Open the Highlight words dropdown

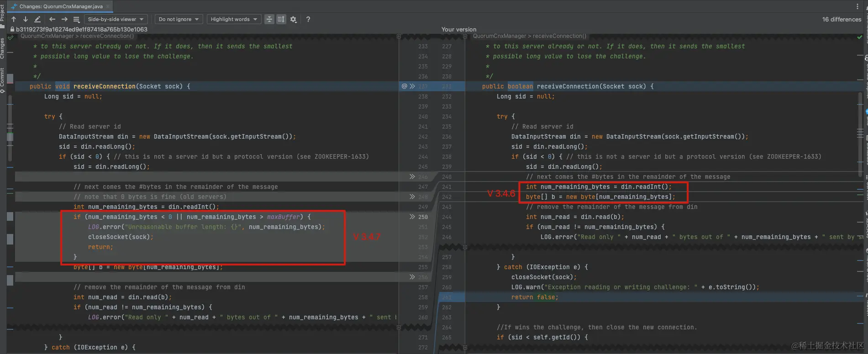(234, 19)
